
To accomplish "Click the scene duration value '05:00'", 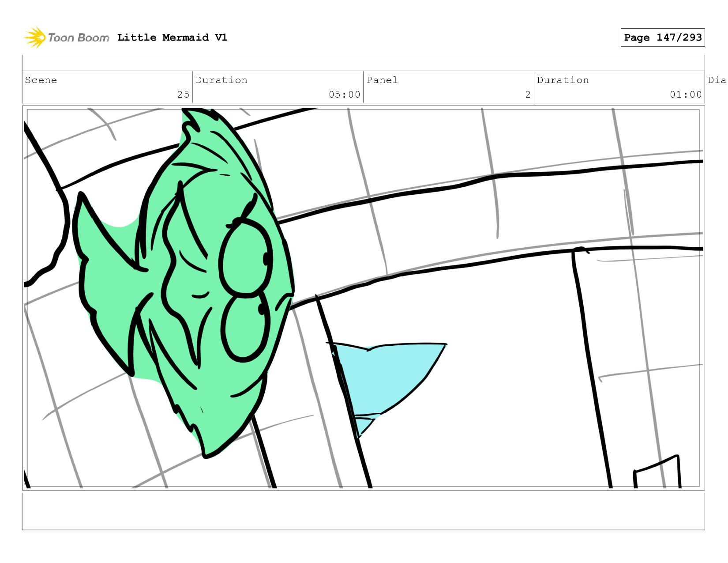I will click(x=344, y=94).
